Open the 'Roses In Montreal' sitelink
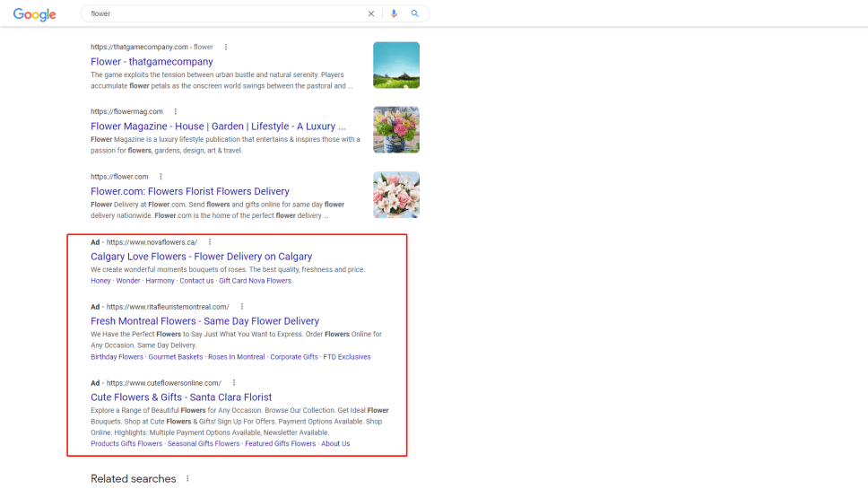The width and height of the screenshot is (868, 489). click(237, 357)
